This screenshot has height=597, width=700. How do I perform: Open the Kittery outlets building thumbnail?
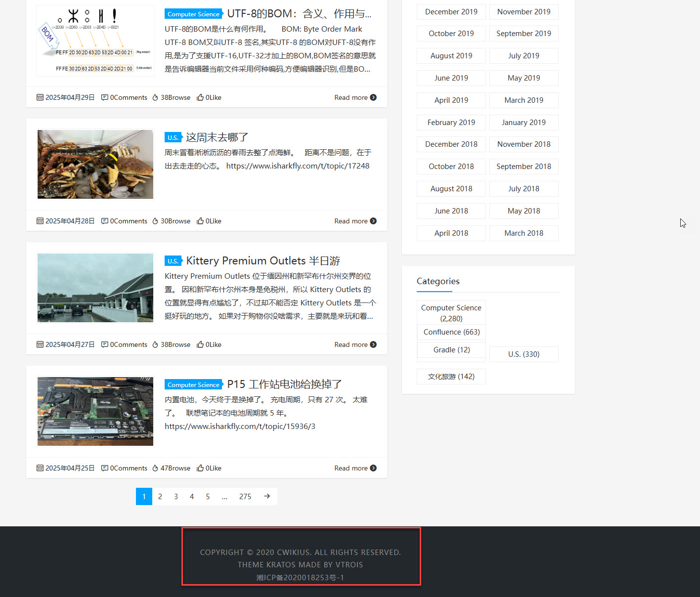[x=95, y=288]
